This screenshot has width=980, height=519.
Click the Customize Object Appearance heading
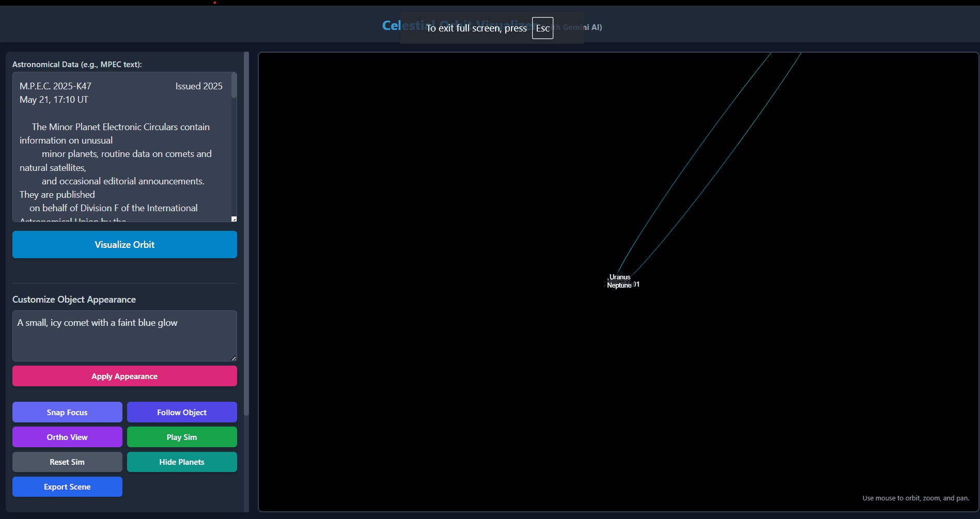click(74, 300)
